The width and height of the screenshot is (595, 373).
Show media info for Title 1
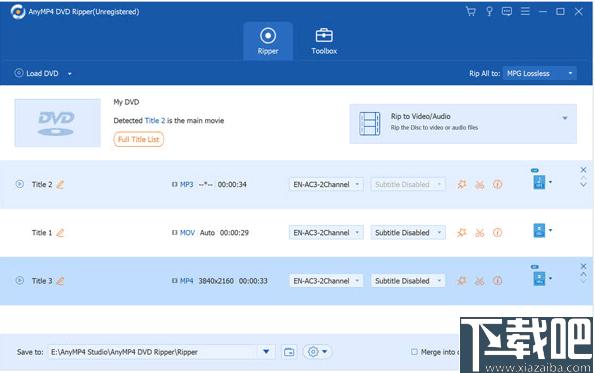pyautogui.click(x=497, y=233)
